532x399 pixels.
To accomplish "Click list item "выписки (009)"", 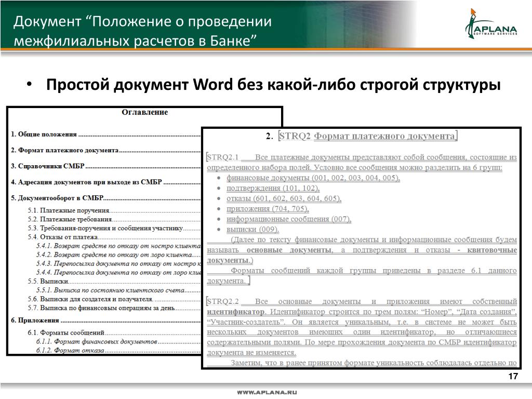I will 252,229.
